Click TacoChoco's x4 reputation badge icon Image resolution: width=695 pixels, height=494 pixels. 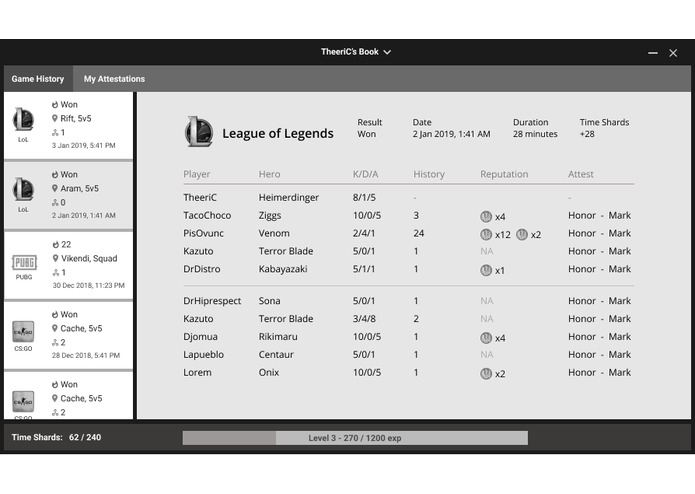(x=486, y=216)
